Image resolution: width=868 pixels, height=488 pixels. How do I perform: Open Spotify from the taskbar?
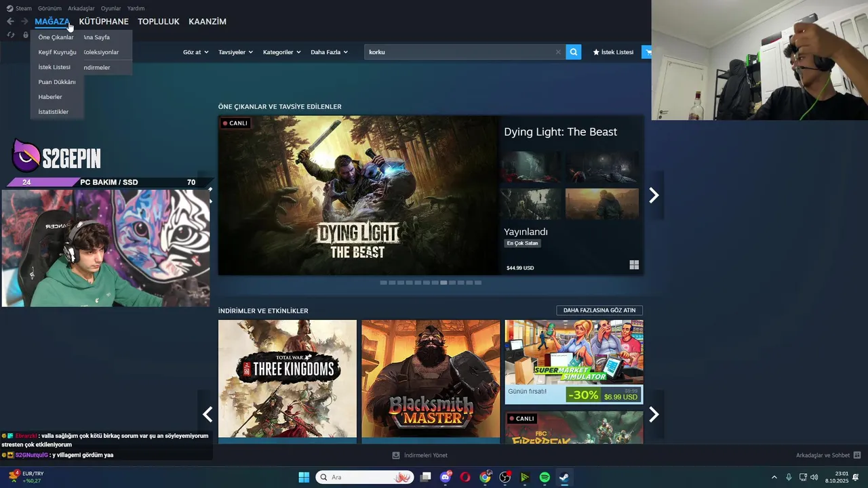click(545, 477)
